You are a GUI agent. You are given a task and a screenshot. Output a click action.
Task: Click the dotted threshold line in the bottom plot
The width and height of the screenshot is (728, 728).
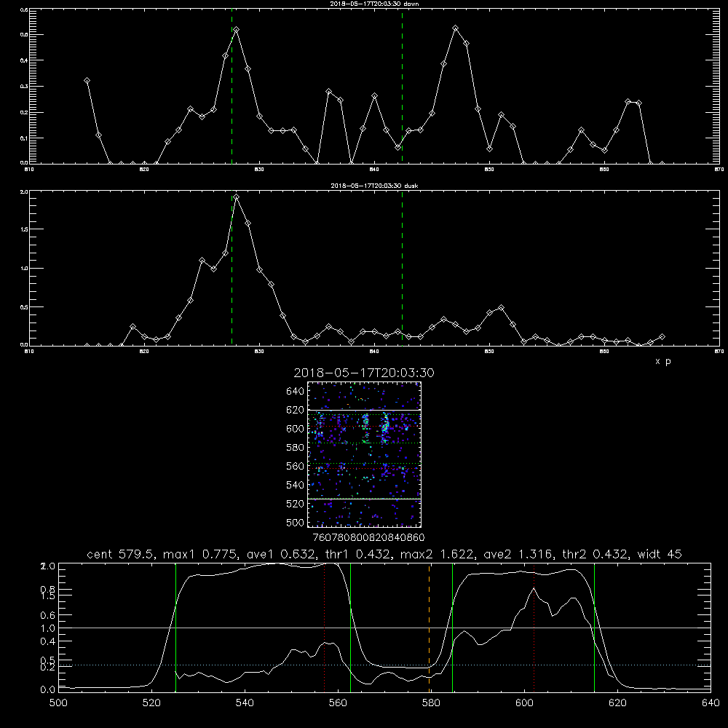[x=384, y=665]
